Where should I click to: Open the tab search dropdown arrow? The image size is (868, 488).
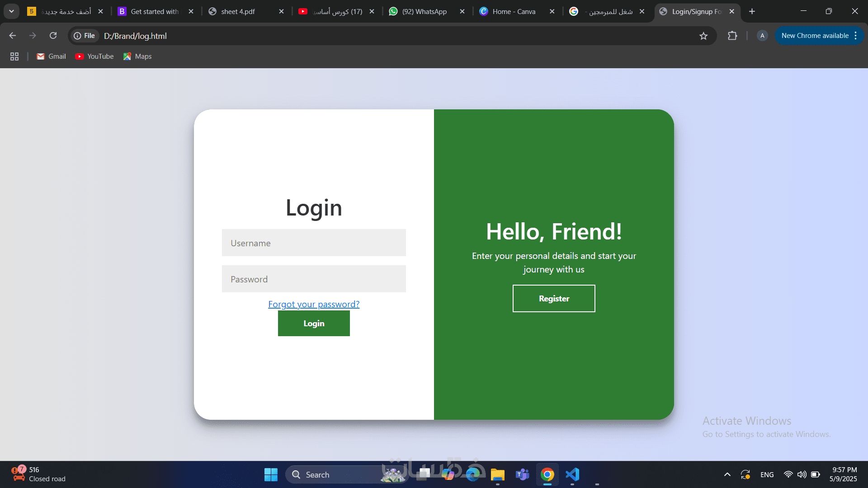click(11, 11)
